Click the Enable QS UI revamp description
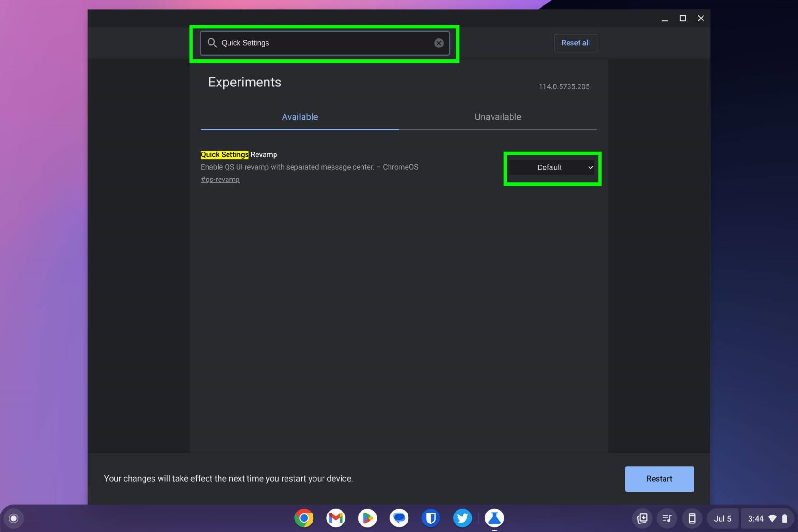Viewport: 798px width, 532px height. (x=310, y=167)
